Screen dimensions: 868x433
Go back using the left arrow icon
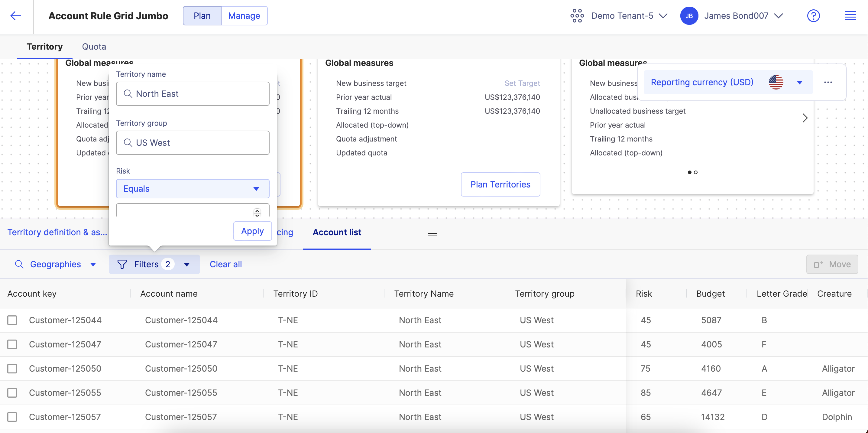tap(16, 16)
